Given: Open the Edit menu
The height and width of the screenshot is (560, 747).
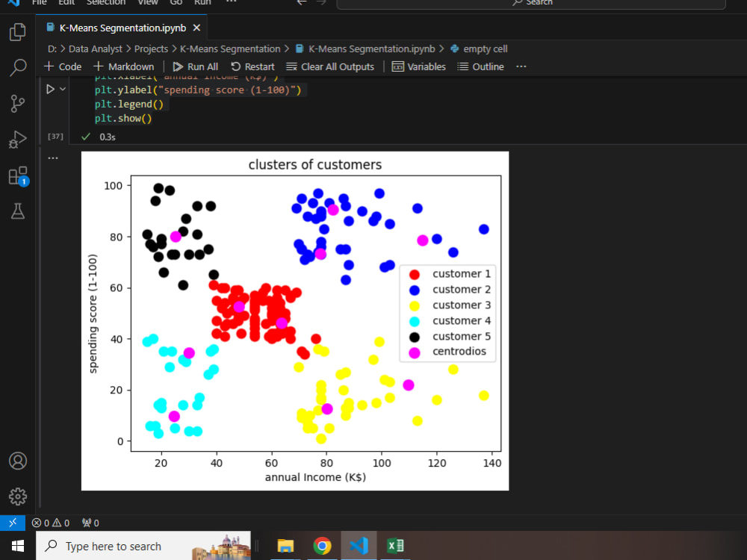Looking at the screenshot, I should [66, 2].
